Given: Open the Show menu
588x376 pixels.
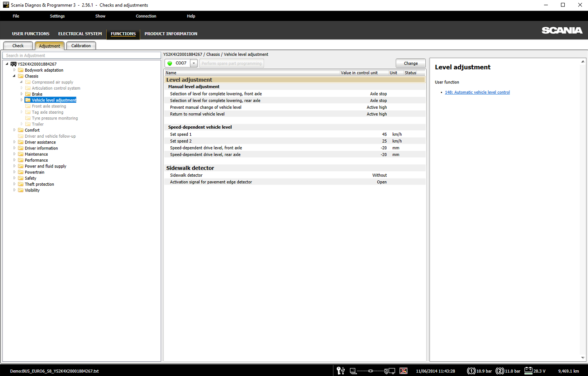Looking at the screenshot, I should tap(100, 16).
